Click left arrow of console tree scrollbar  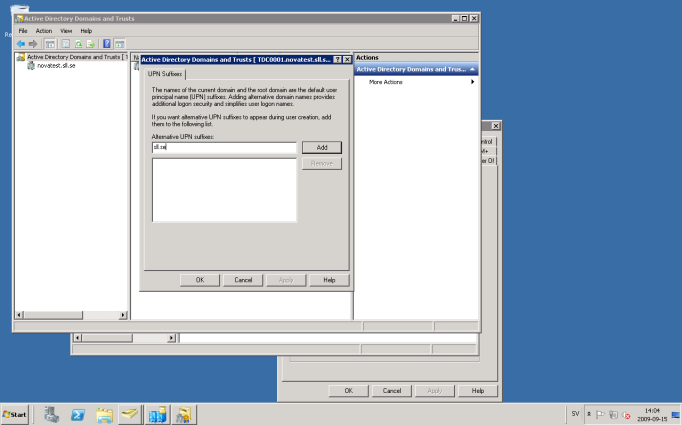[19, 315]
